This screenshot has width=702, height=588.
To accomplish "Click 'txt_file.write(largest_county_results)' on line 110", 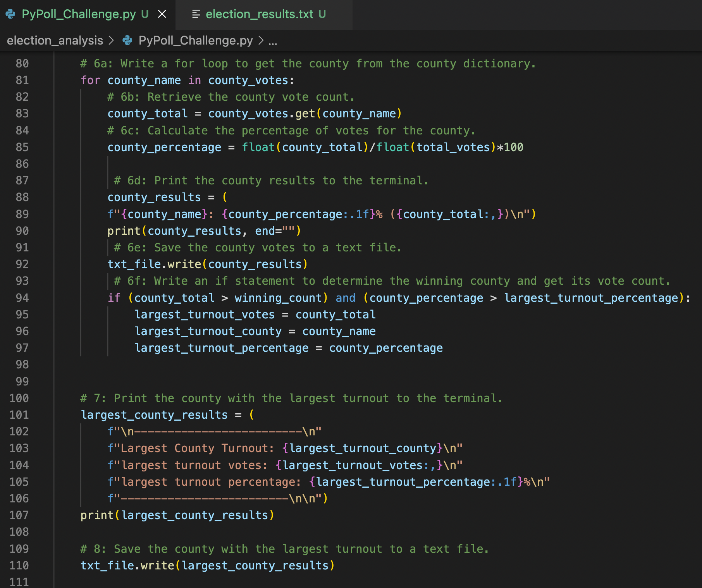I will tap(207, 566).
